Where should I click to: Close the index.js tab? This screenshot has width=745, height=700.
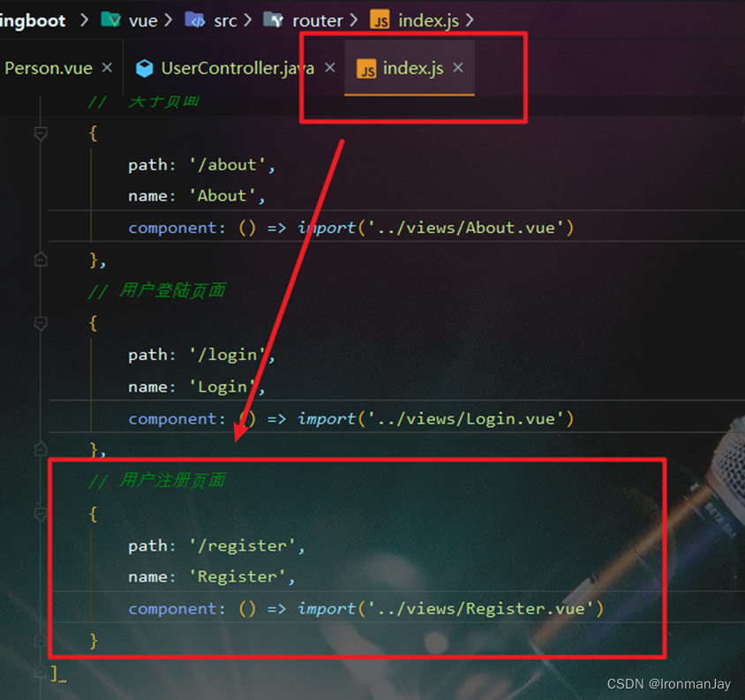tap(457, 67)
